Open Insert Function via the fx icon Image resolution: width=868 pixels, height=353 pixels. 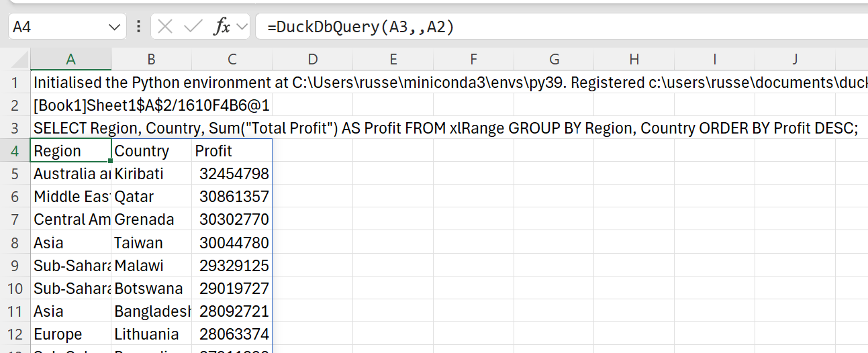[x=222, y=27]
